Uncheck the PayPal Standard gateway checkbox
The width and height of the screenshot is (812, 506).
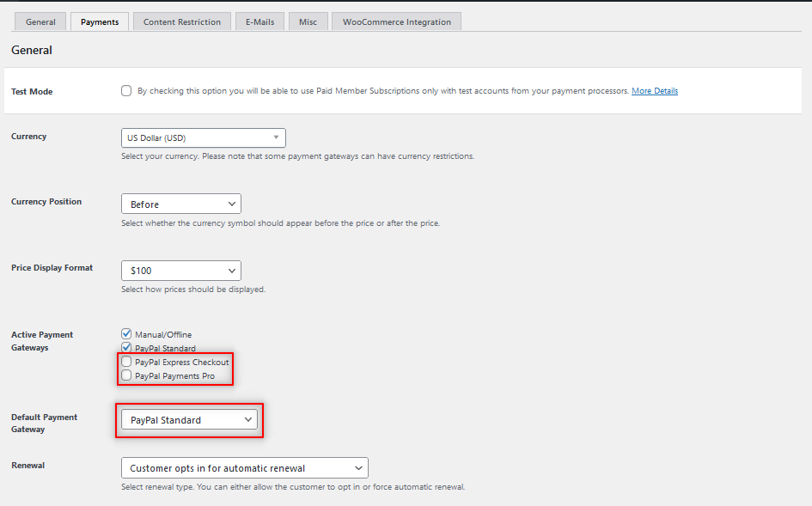tap(126, 347)
